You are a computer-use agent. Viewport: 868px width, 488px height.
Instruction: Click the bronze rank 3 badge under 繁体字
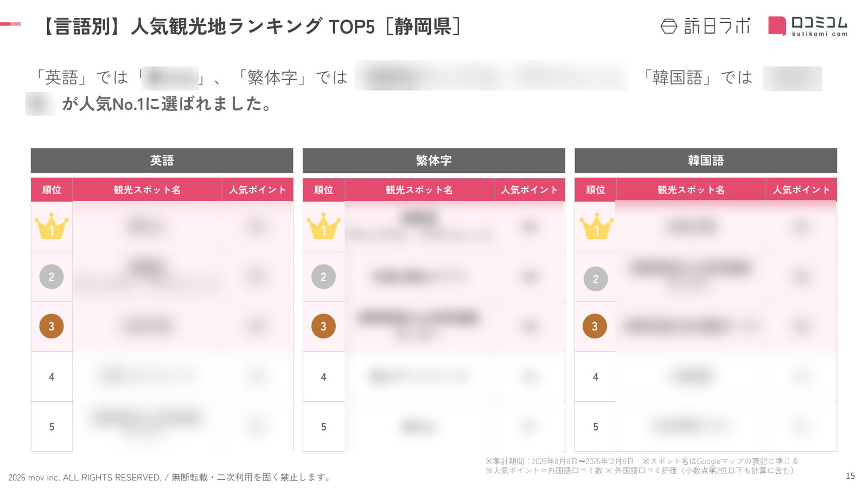click(x=323, y=326)
